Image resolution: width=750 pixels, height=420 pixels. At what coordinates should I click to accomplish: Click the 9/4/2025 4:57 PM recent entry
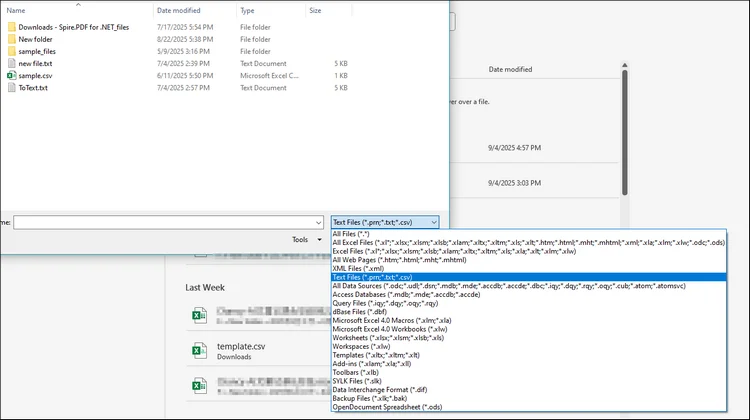pos(514,148)
